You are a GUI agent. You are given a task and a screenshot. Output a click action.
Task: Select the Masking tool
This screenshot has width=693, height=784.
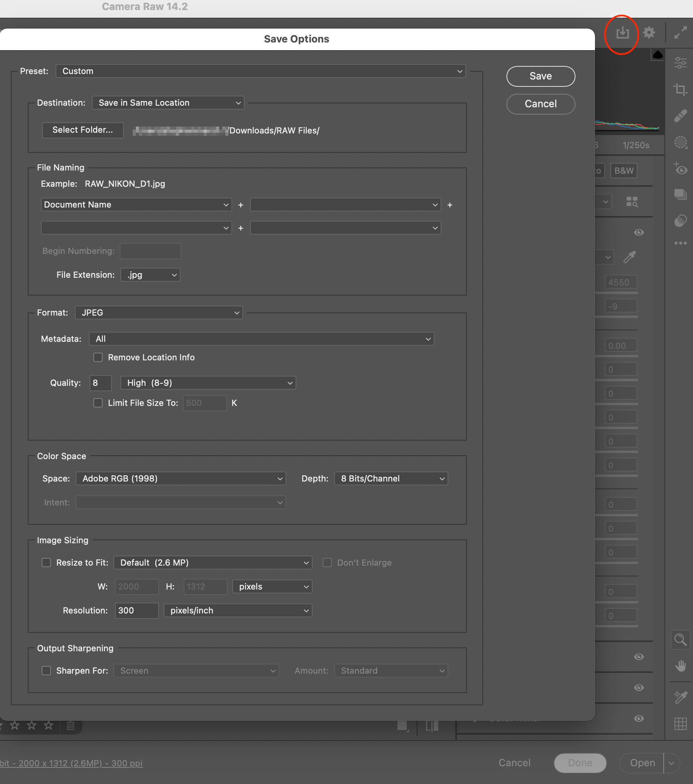681,143
